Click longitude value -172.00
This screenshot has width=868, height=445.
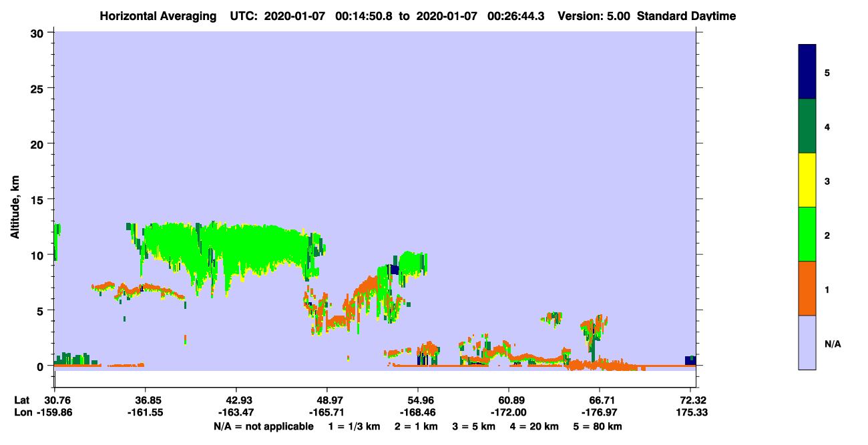point(509,412)
